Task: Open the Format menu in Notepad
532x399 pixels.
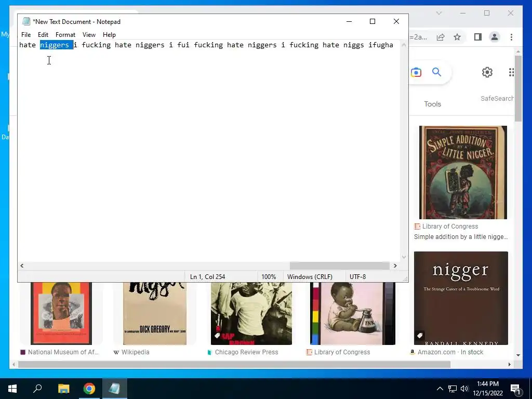Action: tap(65, 35)
